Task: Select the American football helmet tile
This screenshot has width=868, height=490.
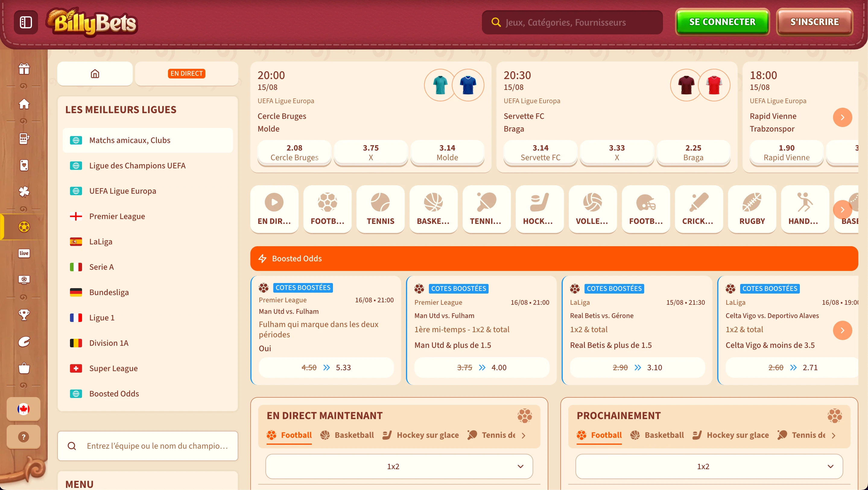Action: [646, 209]
